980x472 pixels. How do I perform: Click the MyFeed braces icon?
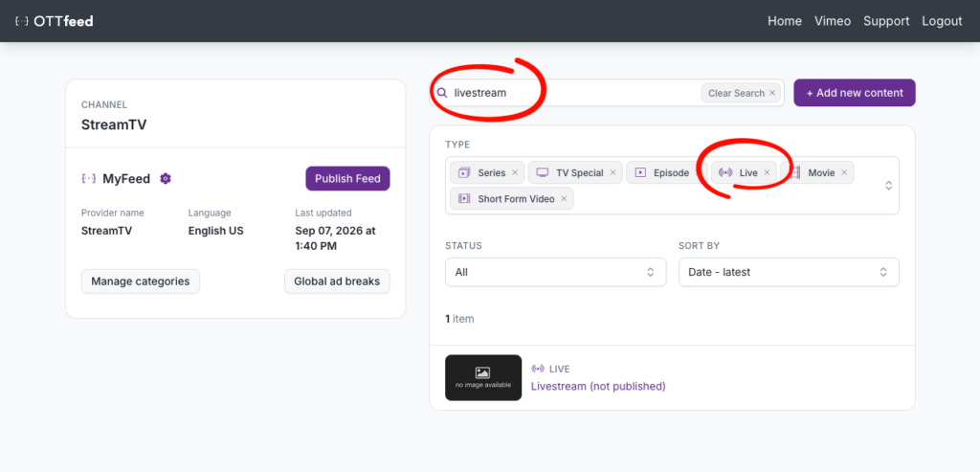point(89,179)
